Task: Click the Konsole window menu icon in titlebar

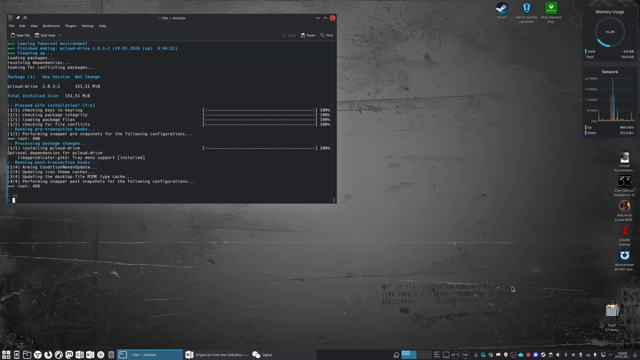Action: [11, 18]
